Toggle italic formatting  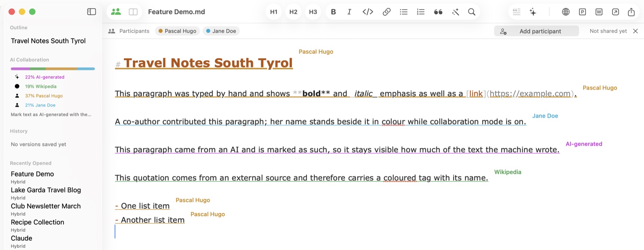click(x=349, y=12)
